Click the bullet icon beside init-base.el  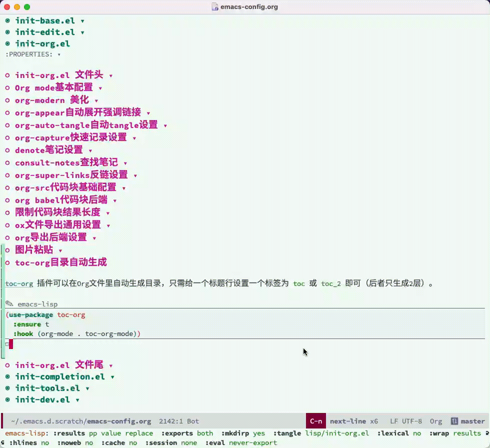coord(8,21)
